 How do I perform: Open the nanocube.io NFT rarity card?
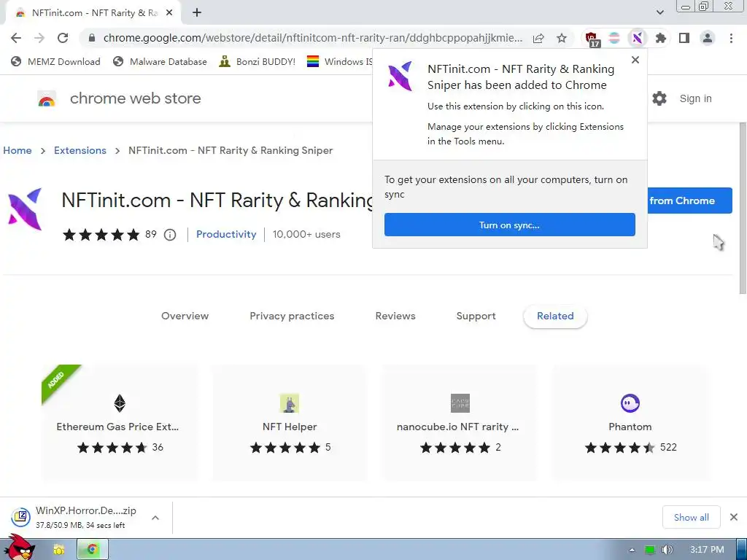(460, 422)
